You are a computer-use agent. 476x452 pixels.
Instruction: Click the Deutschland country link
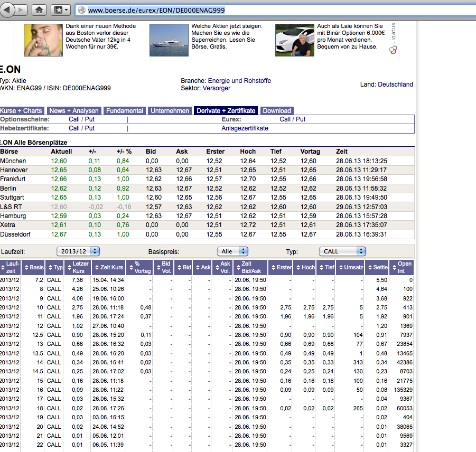pos(395,84)
